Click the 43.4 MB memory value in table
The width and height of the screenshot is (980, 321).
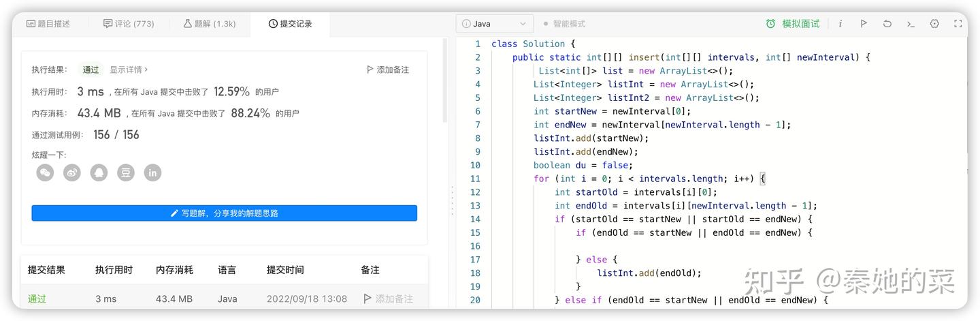174,299
